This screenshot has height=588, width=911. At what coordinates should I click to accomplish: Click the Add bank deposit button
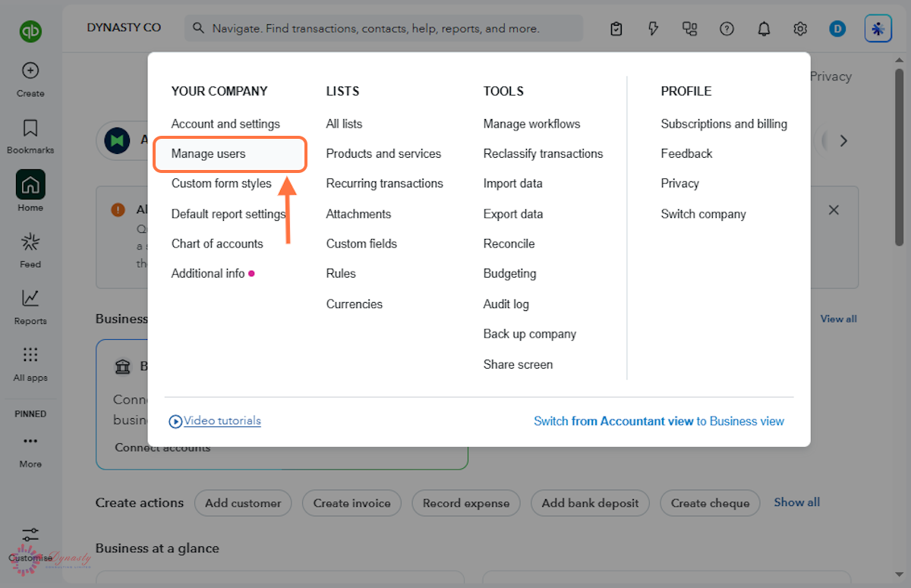(x=591, y=503)
